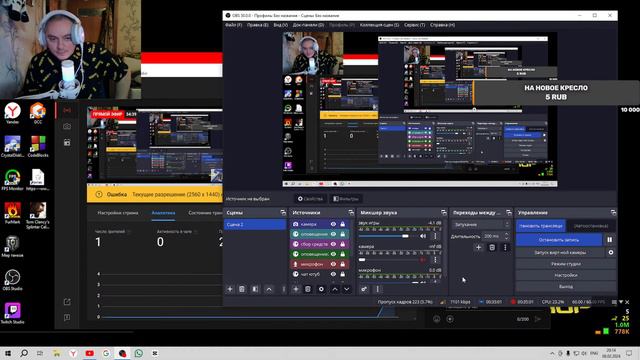Open Windows Start button

[x=8, y=353]
